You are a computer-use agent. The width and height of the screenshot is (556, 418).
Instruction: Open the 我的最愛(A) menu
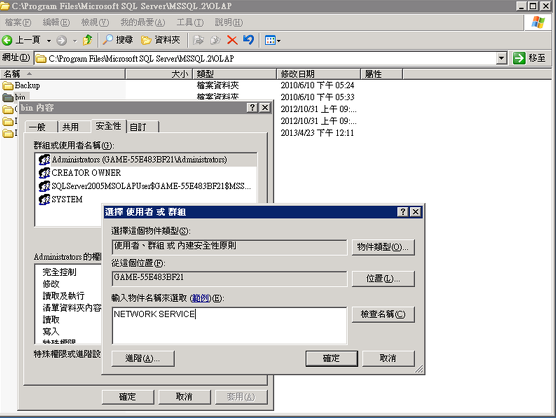click(143, 22)
